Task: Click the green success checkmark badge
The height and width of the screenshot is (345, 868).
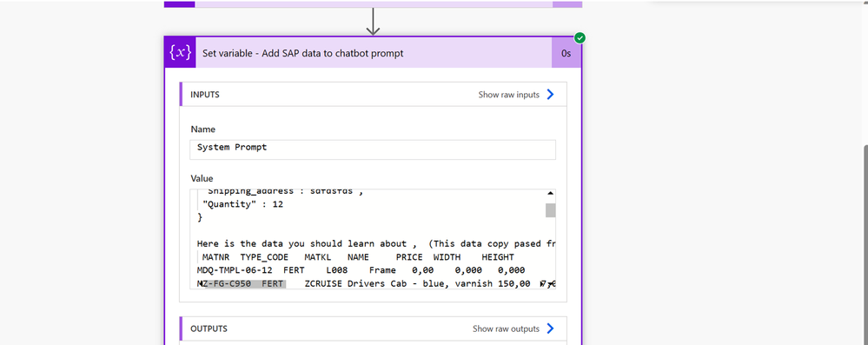Action: (x=580, y=37)
